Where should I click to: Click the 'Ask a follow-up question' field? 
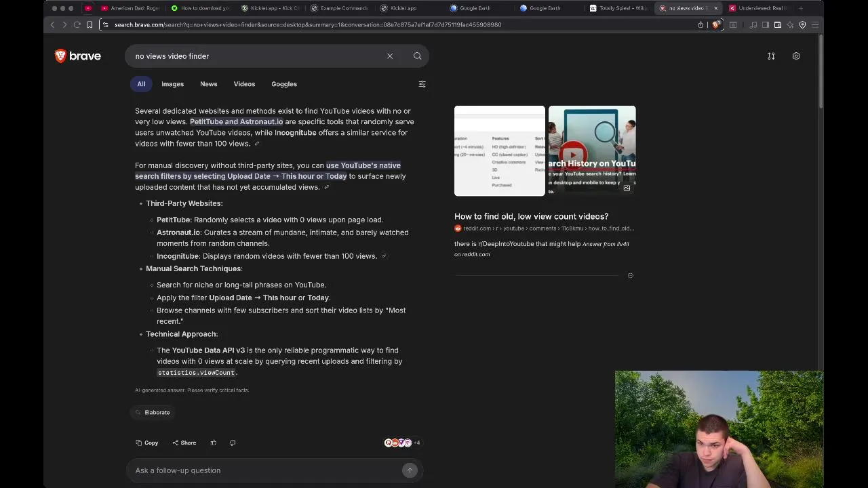pyautogui.click(x=264, y=470)
